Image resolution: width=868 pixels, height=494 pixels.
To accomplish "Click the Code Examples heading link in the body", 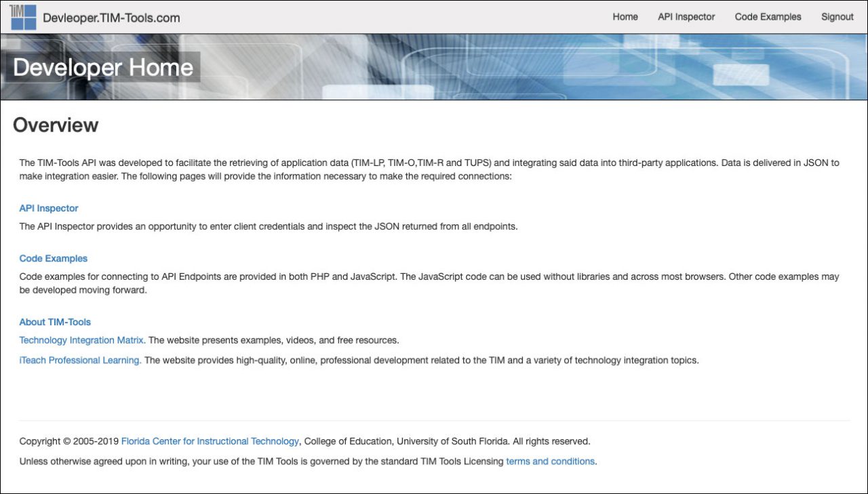I will pos(53,258).
